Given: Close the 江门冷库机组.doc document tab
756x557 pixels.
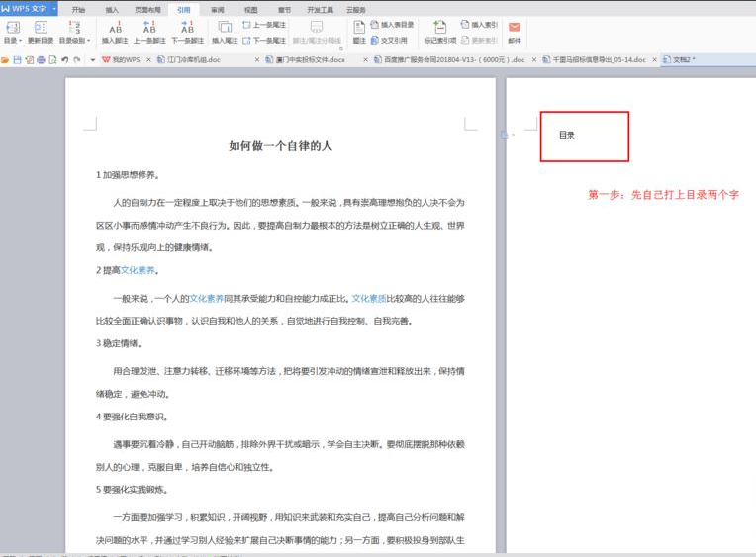Looking at the screenshot, I should tap(259, 60).
